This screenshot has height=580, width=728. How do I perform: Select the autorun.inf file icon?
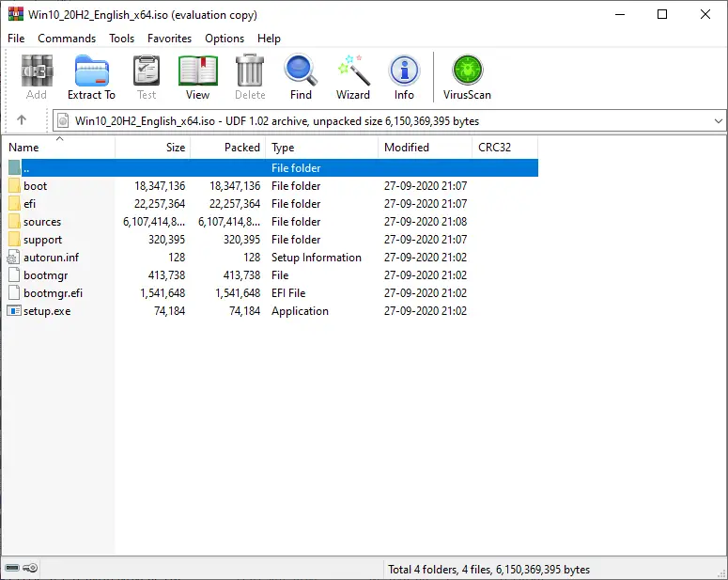pos(13,258)
